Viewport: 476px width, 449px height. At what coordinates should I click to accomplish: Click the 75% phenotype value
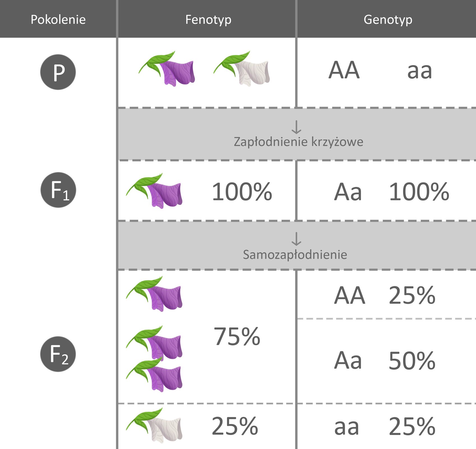point(237,336)
